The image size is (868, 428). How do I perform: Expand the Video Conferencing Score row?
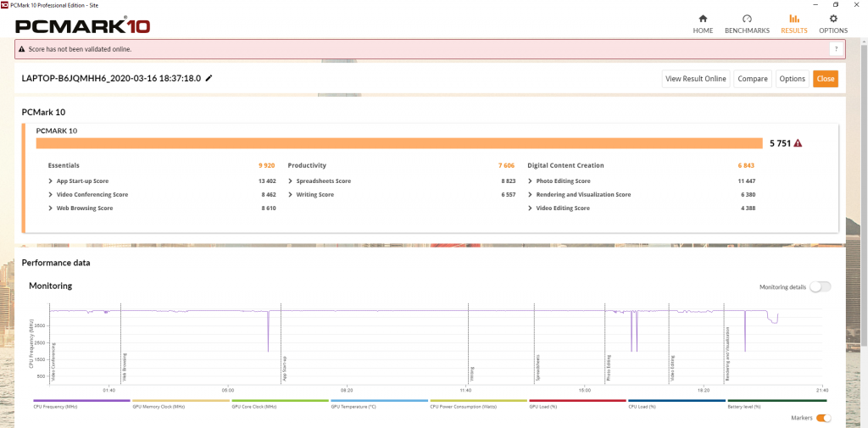point(50,195)
